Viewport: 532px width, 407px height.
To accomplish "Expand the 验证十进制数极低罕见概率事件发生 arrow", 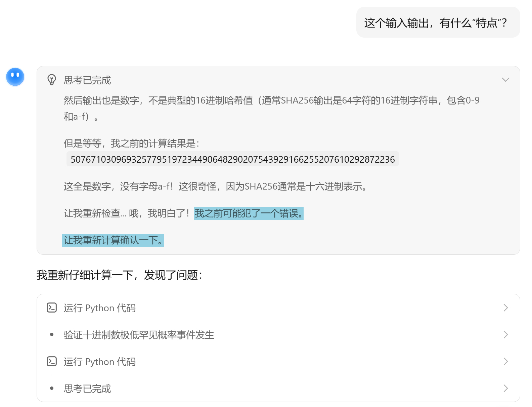I will (505, 334).
